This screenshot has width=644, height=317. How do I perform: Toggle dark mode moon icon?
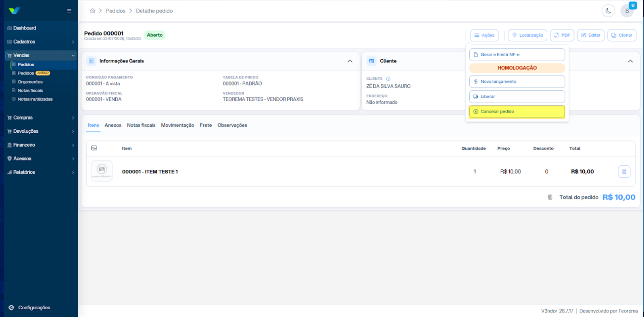(x=608, y=11)
